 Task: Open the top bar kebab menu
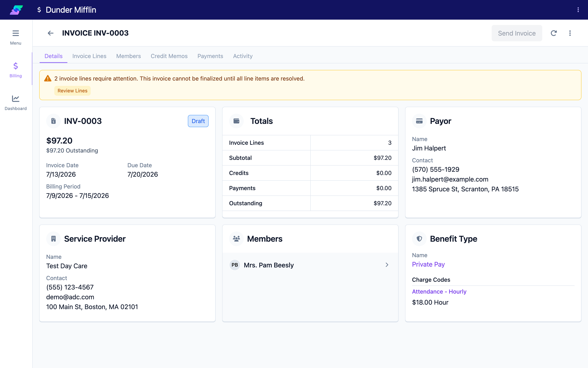tap(578, 10)
